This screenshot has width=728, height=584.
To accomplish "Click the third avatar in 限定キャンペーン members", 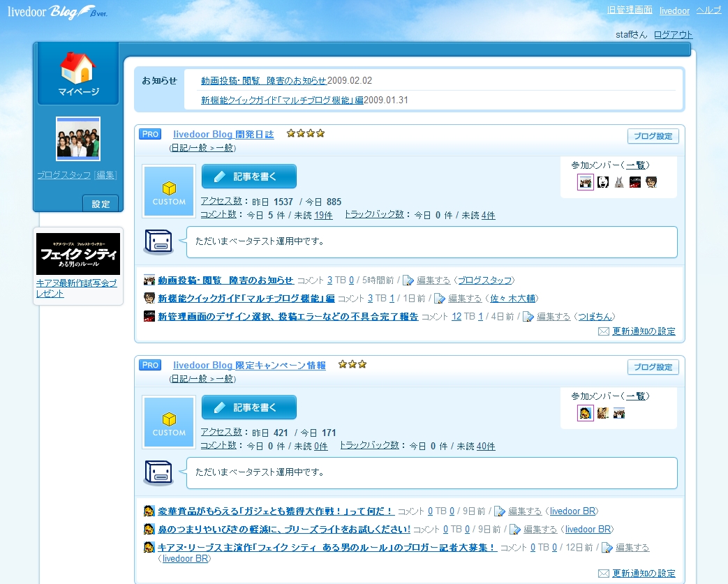I will pos(619,412).
